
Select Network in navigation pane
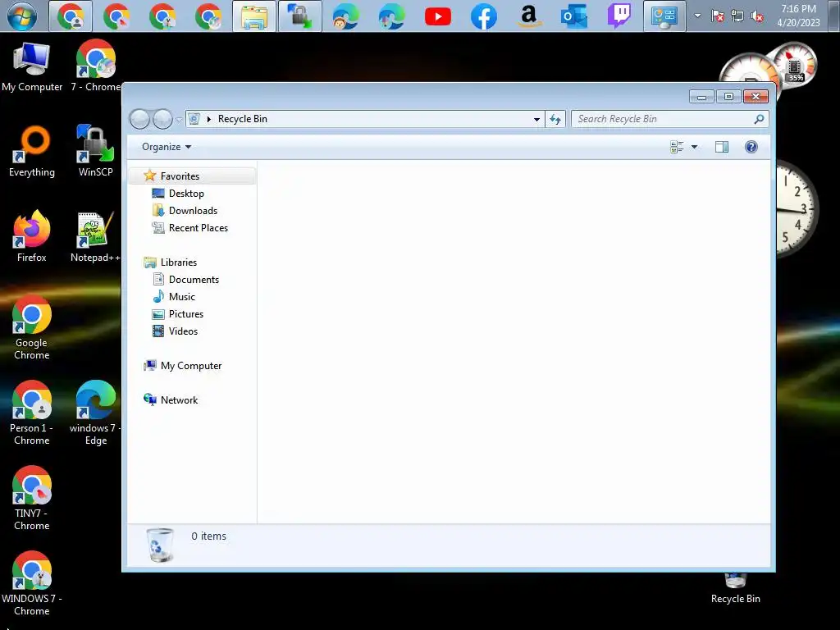pyautogui.click(x=179, y=399)
